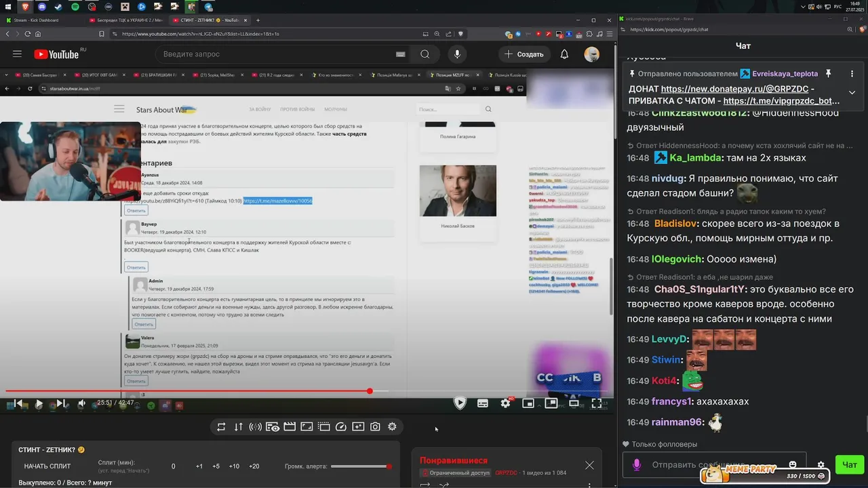
Task: Enter fullscreen in YouTube player
Action: pos(597,403)
